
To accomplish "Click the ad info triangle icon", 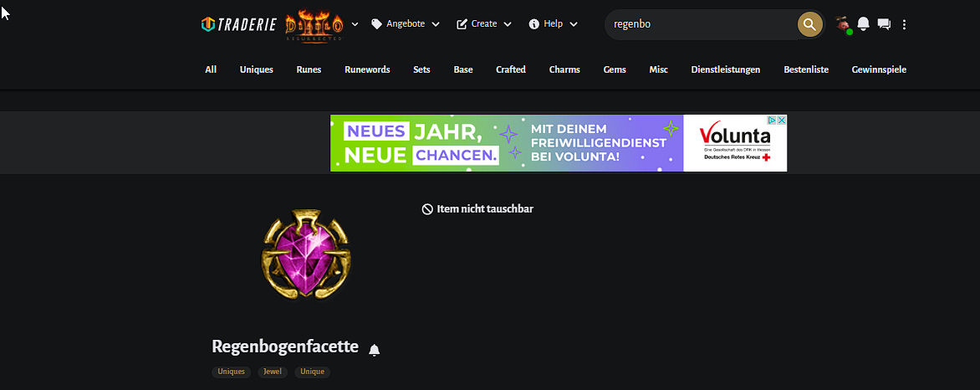I will [x=772, y=120].
